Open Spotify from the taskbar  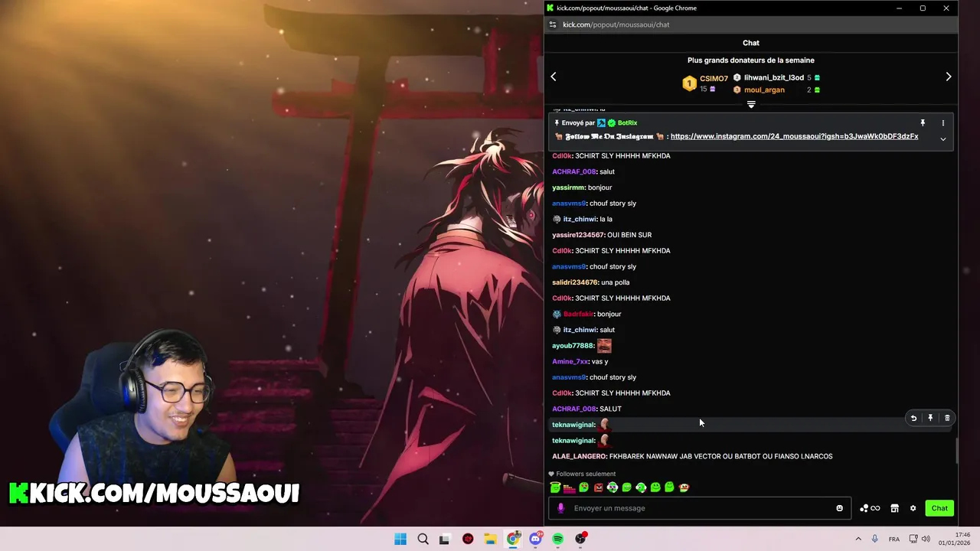[558, 539]
